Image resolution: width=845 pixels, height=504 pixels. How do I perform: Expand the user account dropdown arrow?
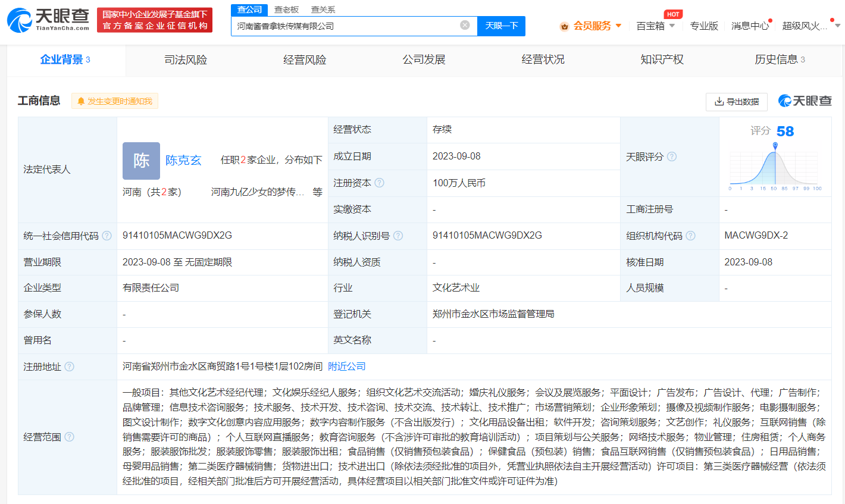click(837, 26)
